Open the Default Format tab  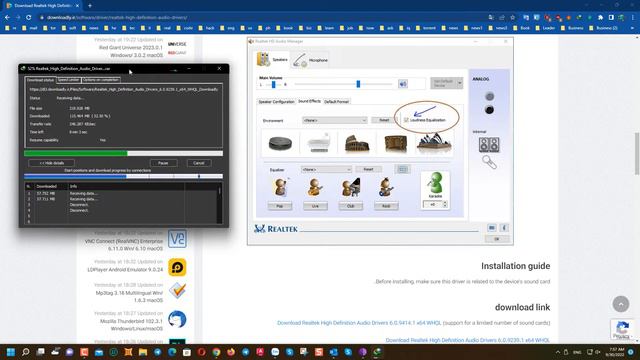[x=336, y=102]
